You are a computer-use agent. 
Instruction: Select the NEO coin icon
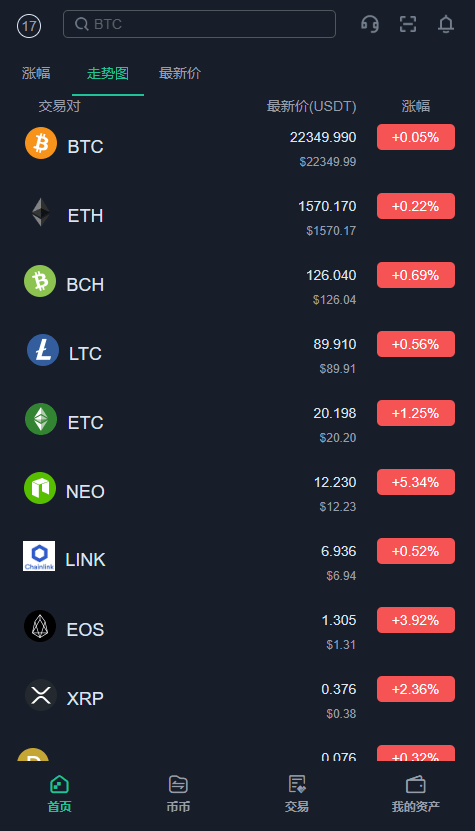pos(40,488)
